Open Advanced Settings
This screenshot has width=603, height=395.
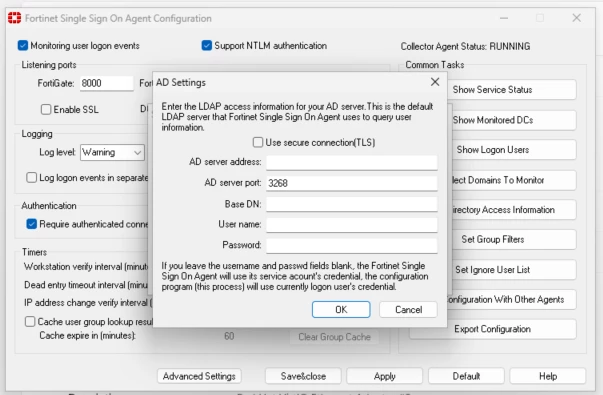click(199, 376)
